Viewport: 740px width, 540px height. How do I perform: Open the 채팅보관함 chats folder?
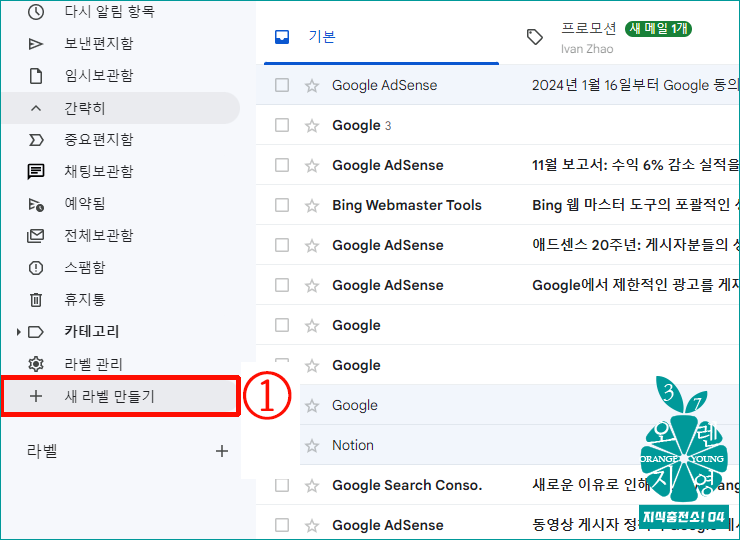[x=99, y=171]
